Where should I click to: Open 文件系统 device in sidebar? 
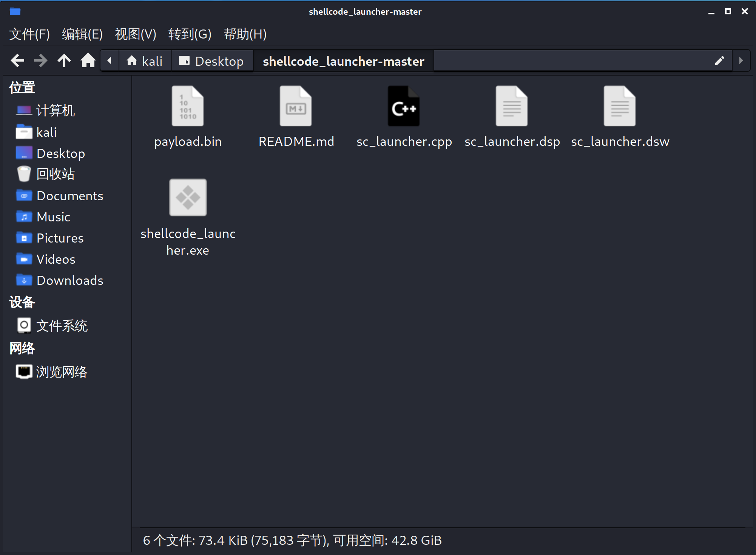[62, 326]
